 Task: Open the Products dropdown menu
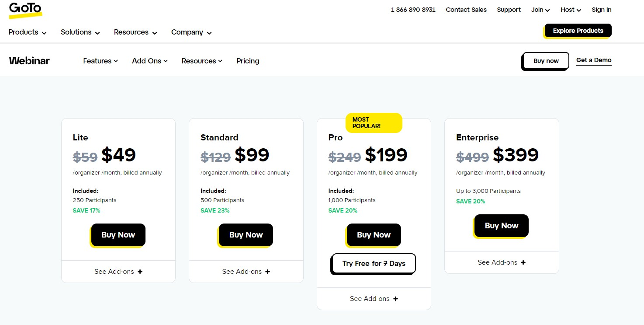(x=28, y=32)
